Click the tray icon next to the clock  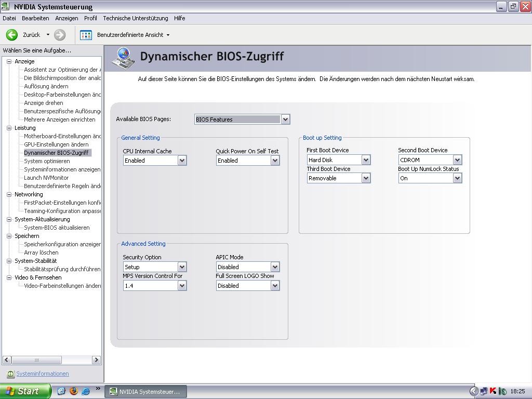(502, 392)
